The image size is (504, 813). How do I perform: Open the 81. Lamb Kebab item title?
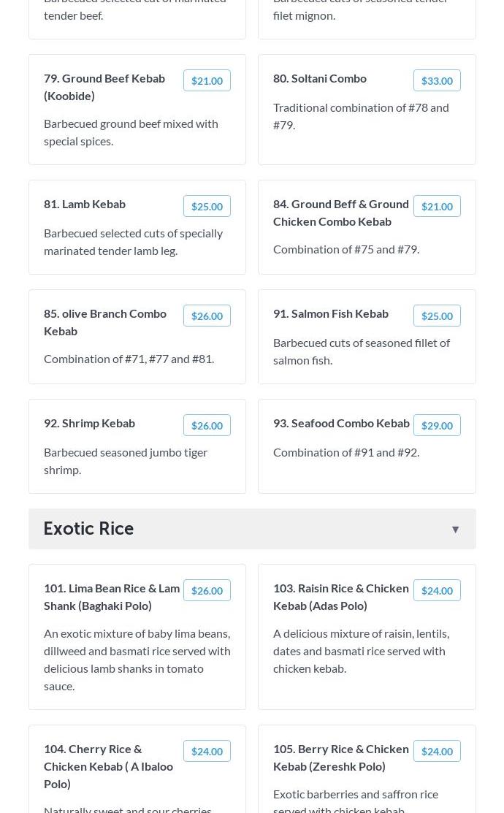tap(85, 204)
